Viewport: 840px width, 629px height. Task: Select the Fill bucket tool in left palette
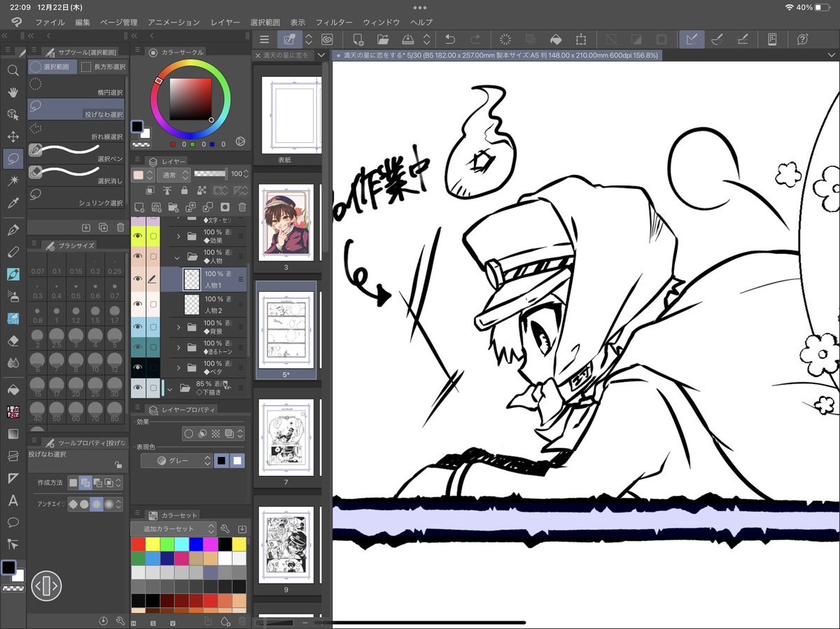pos(13,389)
